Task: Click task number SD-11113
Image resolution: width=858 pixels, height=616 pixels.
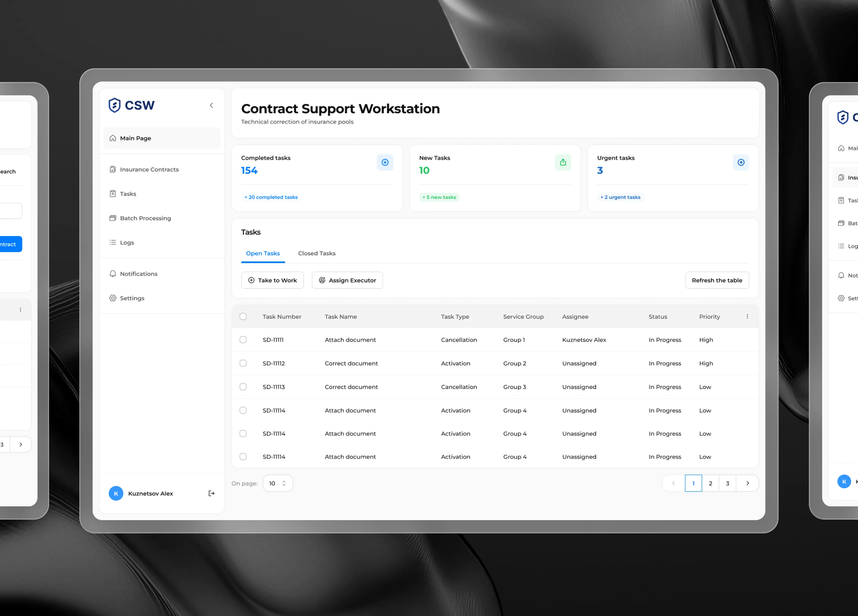Action: coord(274,387)
